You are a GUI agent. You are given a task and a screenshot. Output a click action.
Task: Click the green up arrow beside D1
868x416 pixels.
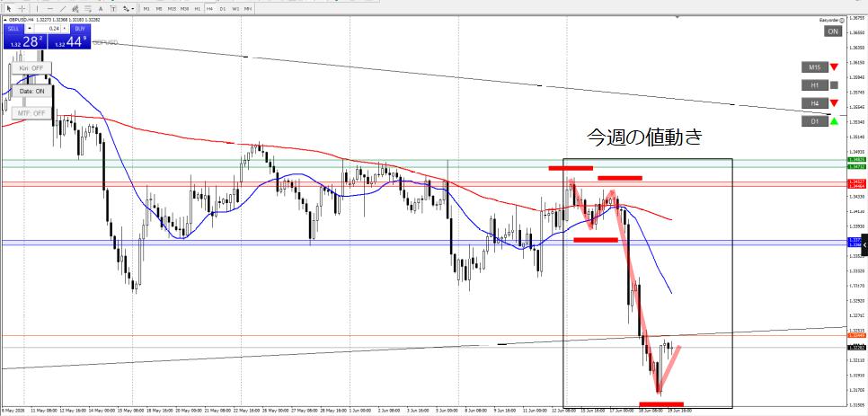pos(834,121)
